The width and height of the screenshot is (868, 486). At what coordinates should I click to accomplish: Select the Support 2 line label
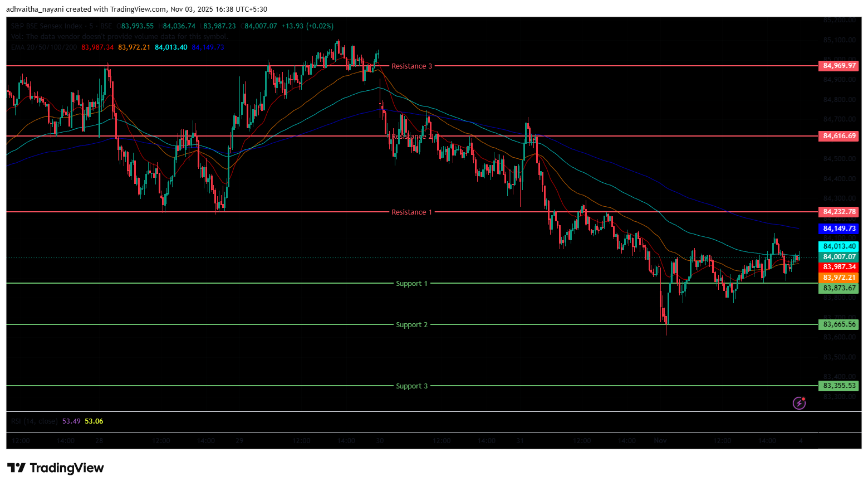pos(411,325)
